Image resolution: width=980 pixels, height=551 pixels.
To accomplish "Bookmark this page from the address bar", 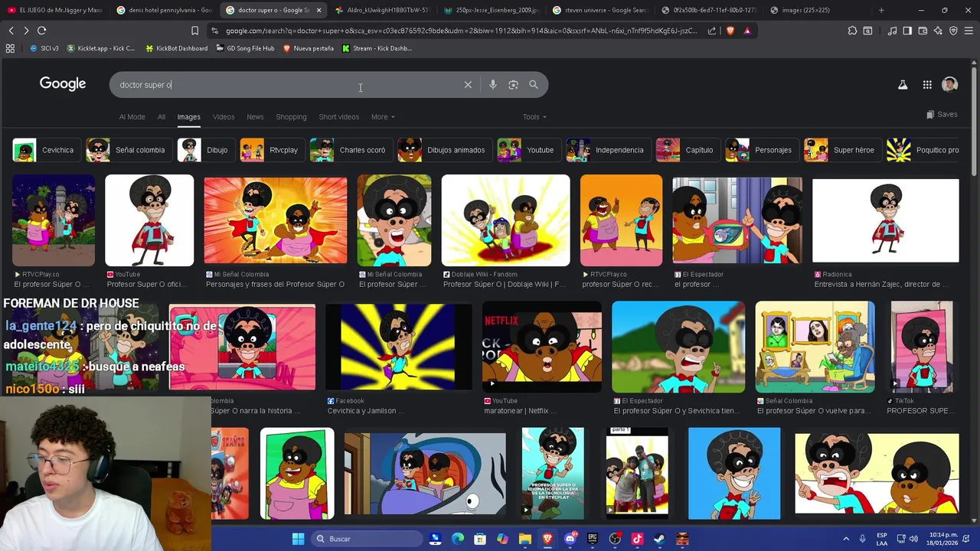I will 194,31.
